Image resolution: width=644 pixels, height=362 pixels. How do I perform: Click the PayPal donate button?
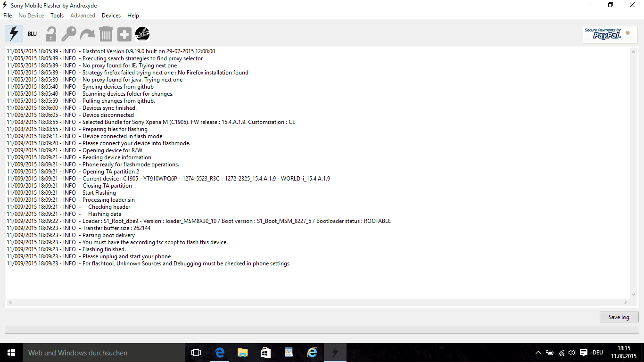610,34
